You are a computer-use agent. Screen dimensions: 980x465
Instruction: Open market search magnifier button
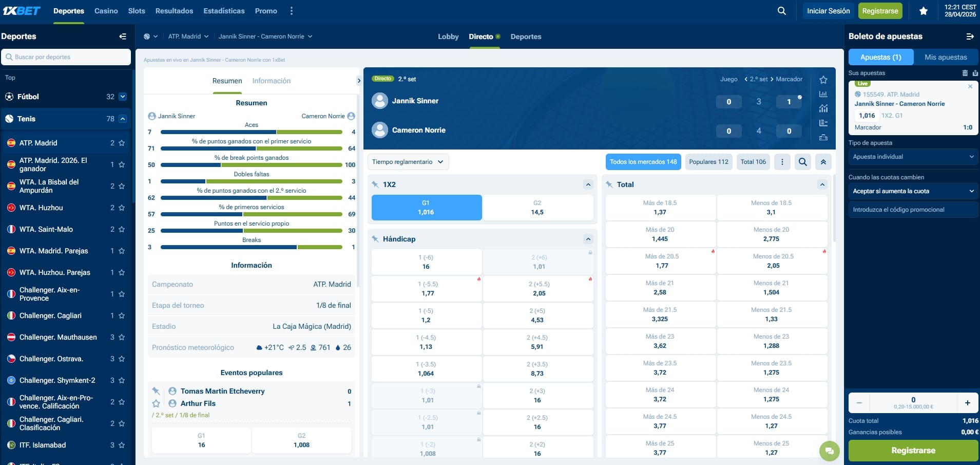coord(803,162)
